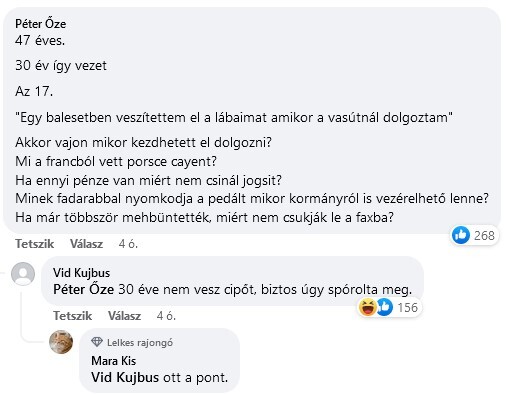Viewport: 512px width, 394px height.
Task: Click Válasz under Péter Őze's comment
Action: 86,244
